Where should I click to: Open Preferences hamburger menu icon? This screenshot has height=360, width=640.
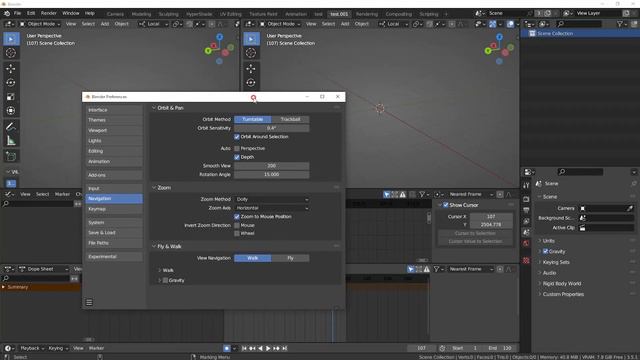[89, 302]
